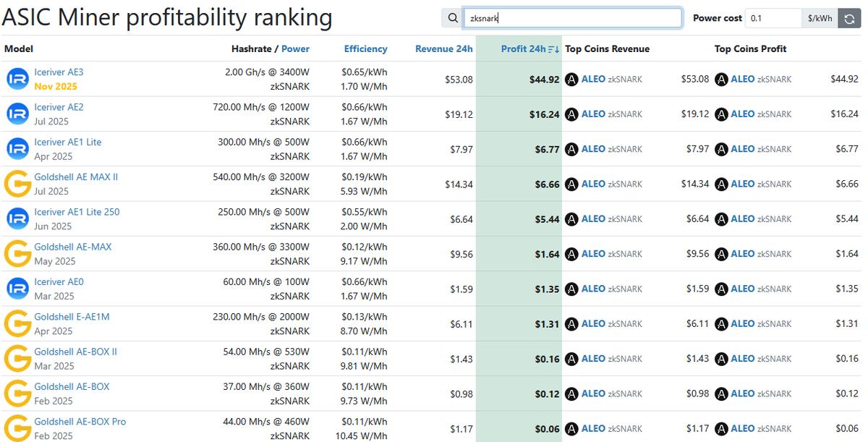Click the Top Coins Revenue header
Screen dimensions: 868x442
click(x=608, y=49)
